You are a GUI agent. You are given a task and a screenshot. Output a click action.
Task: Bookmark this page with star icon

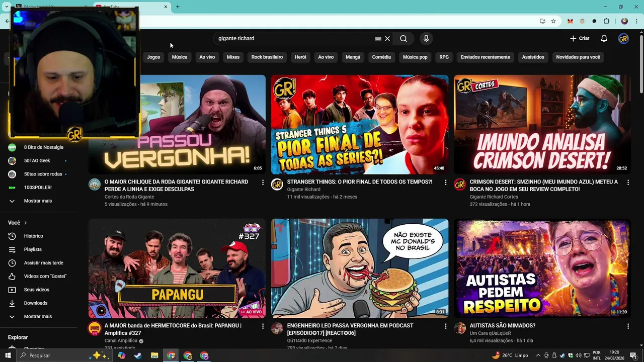553,21
